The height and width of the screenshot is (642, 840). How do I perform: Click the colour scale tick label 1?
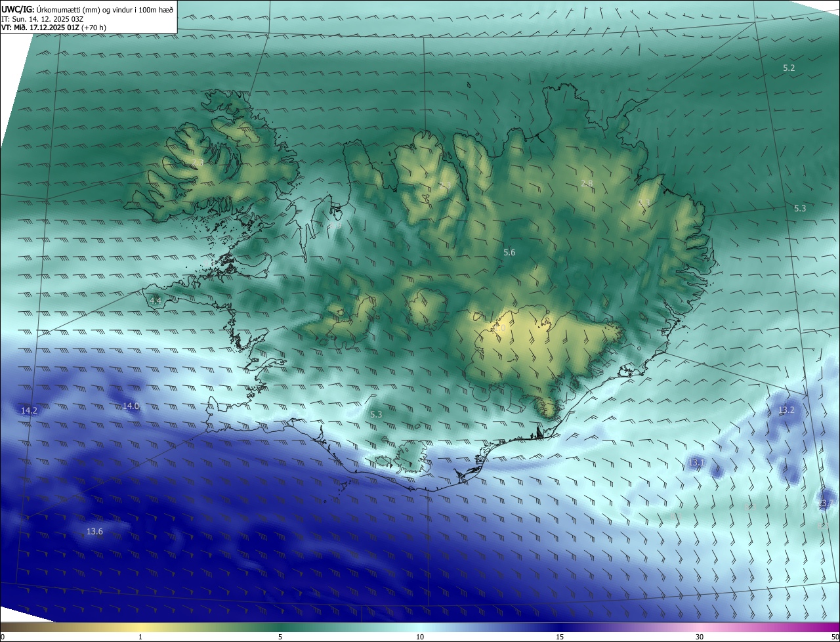tap(140, 637)
